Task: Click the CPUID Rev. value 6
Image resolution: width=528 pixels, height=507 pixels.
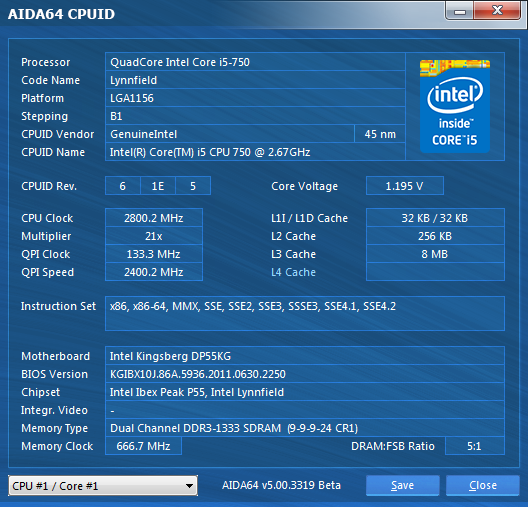Action: click(123, 186)
